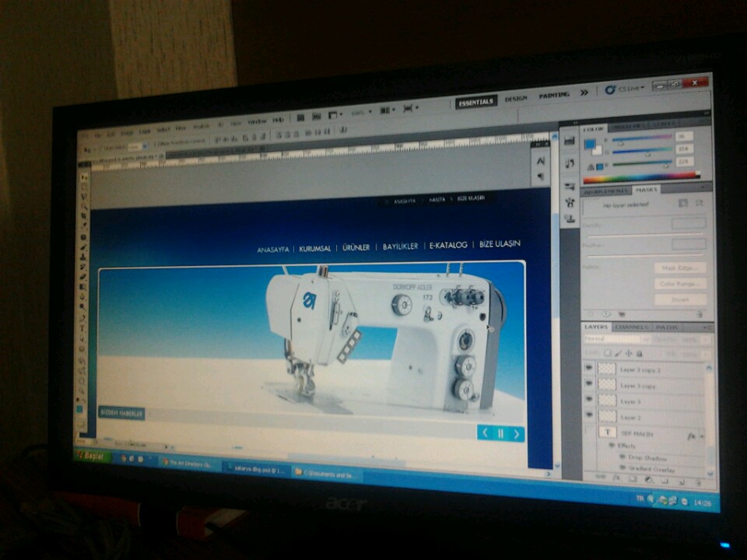Click the R color slider

[x=642, y=139]
